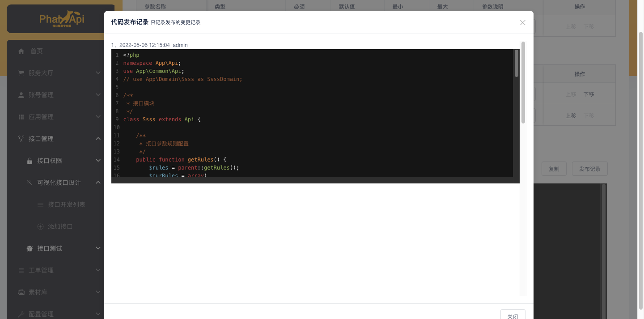Click the subtitle 只记录发布的变更记录
644x319 pixels.
pos(175,22)
